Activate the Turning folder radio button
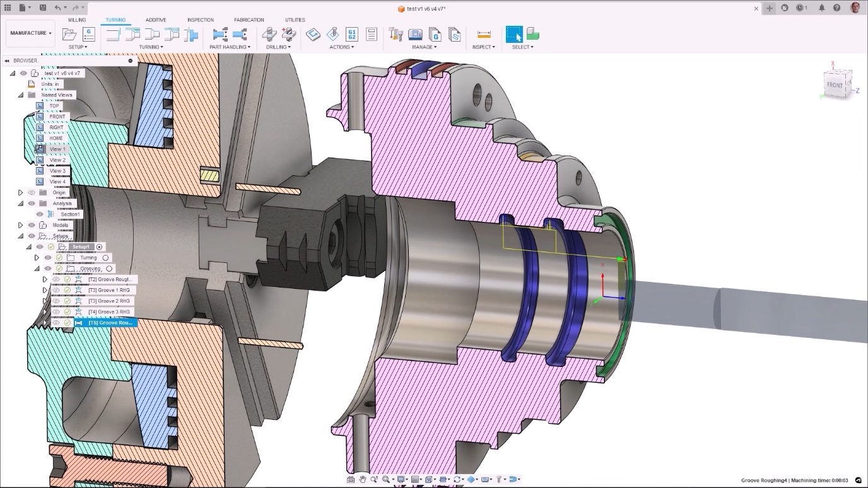The image size is (868, 488). coord(105,258)
